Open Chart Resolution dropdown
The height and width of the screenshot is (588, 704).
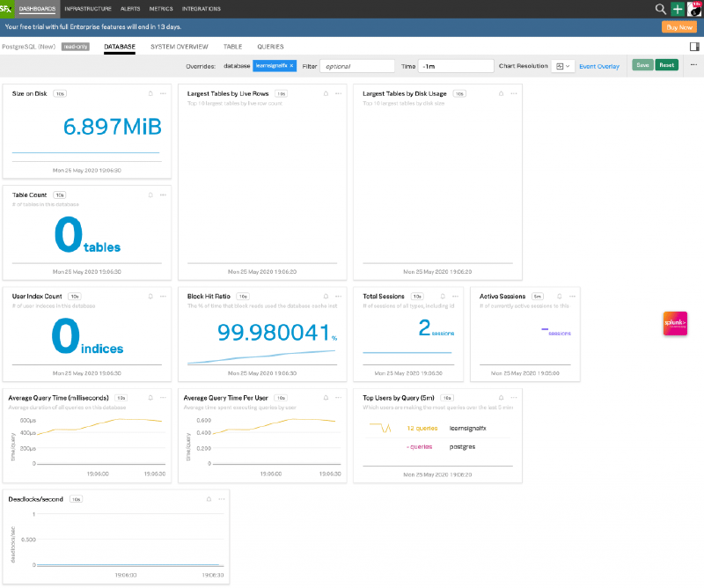[562, 66]
